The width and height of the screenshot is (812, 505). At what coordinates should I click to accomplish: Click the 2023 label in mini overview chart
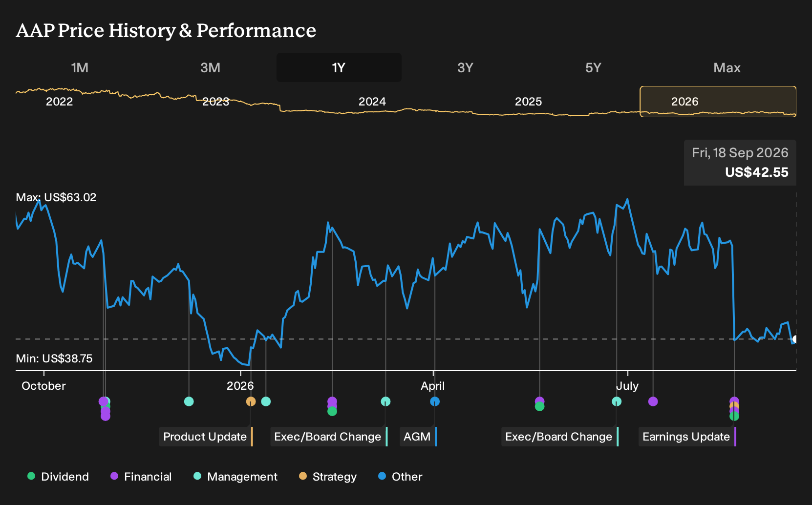[215, 102]
